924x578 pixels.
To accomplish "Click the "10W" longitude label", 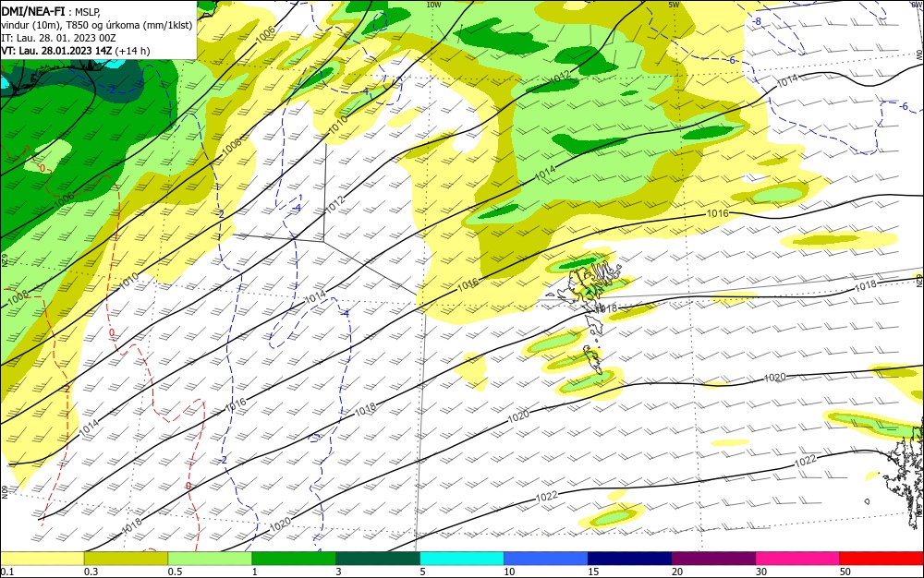I will click(433, 5).
